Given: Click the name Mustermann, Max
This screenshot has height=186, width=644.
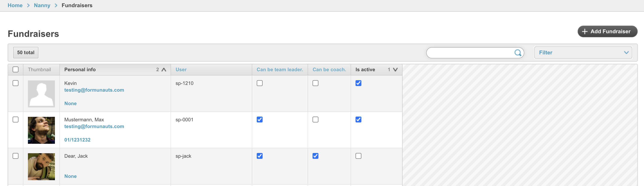Looking at the screenshot, I should 84,120.
